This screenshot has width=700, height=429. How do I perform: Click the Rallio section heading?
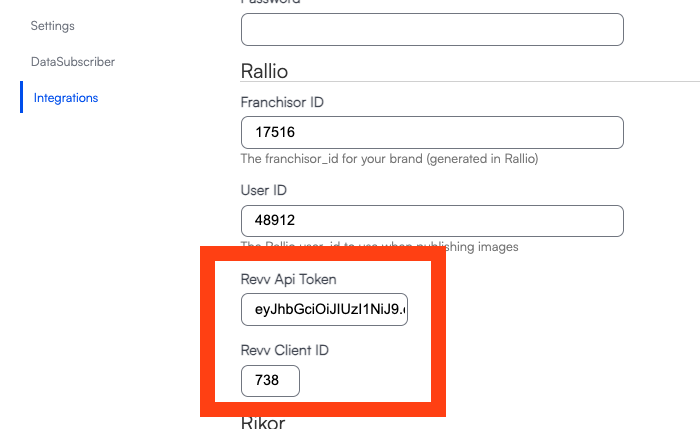tap(264, 71)
